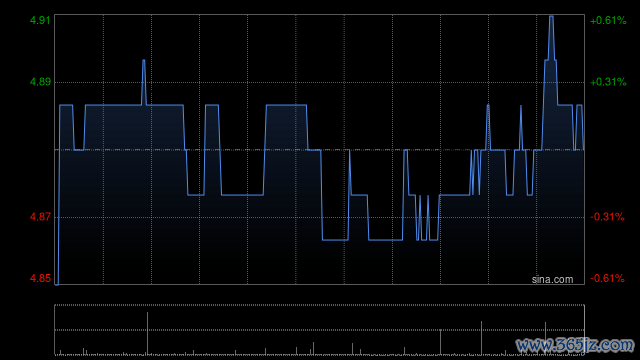The image size is (640, 360).
Task: Click the early spike above 4.89
Action: (x=144, y=61)
